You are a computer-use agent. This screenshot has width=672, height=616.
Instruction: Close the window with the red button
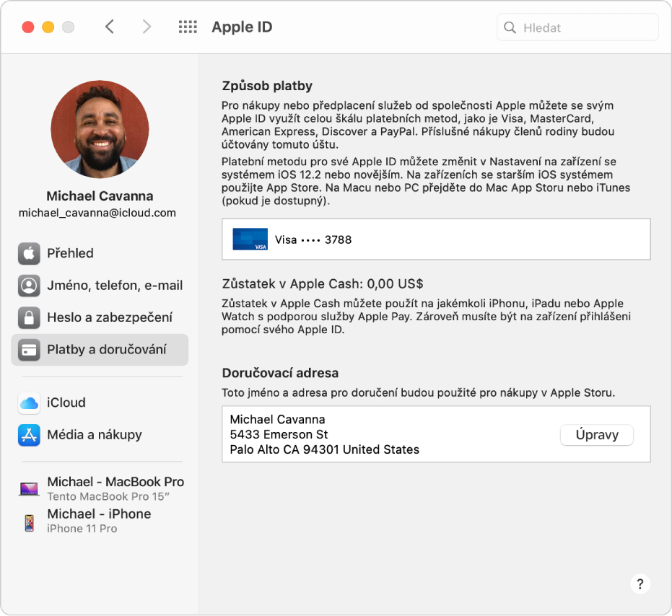(x=28, y=27)
